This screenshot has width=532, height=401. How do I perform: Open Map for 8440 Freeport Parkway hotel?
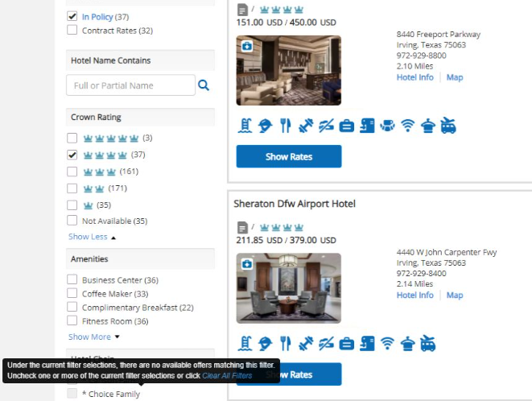(455, 77)
